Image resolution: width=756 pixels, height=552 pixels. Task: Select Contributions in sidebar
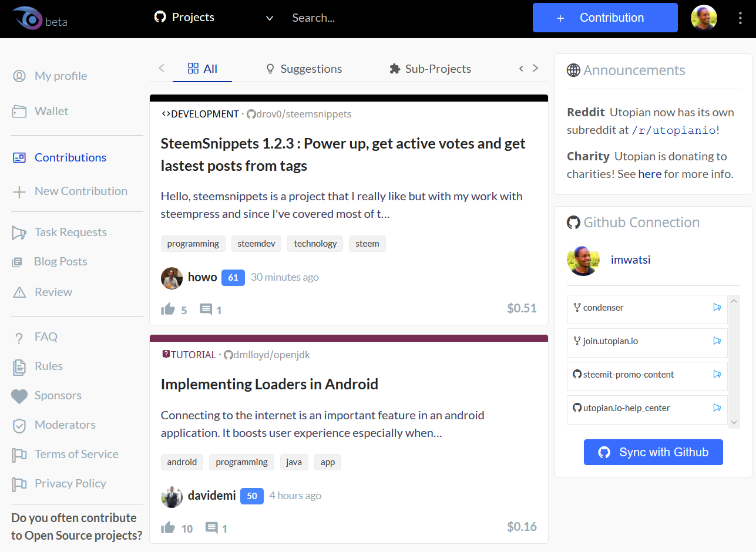coord(70,157)
